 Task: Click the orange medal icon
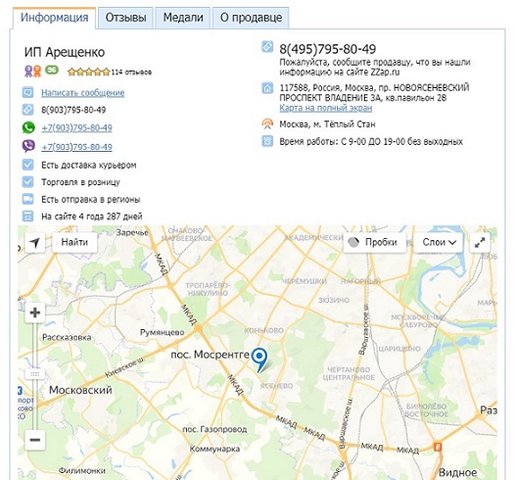[37, 71]
